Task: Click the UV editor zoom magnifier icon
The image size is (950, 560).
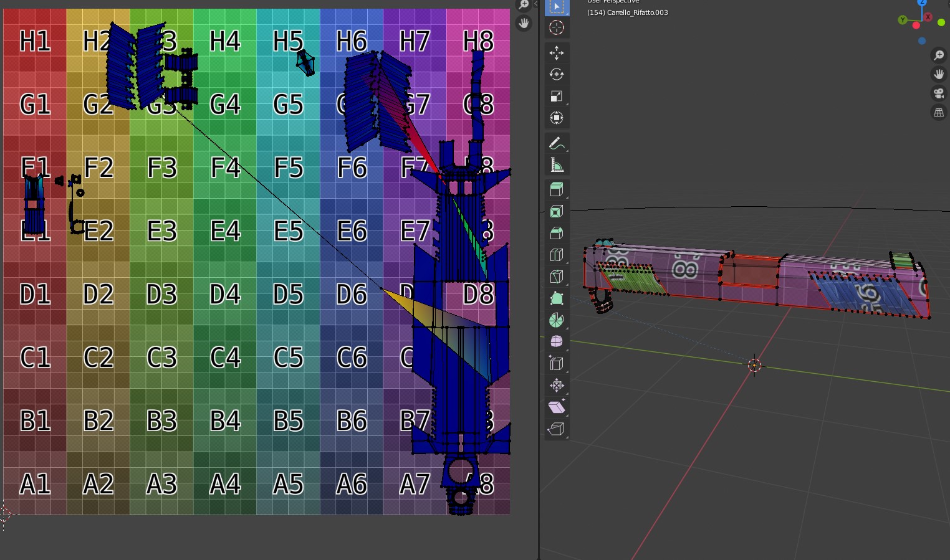Action: coord(524,5)
